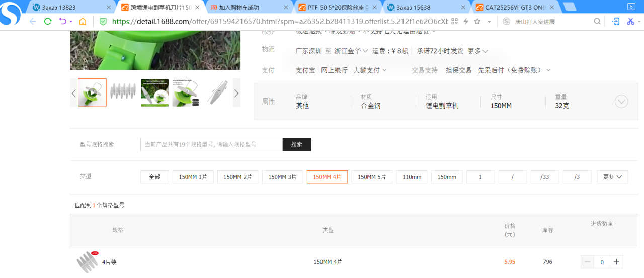The height and width of the screenshot is (278, 644).
Task: Play the product video thumbnail
Action: coord(92,92)
